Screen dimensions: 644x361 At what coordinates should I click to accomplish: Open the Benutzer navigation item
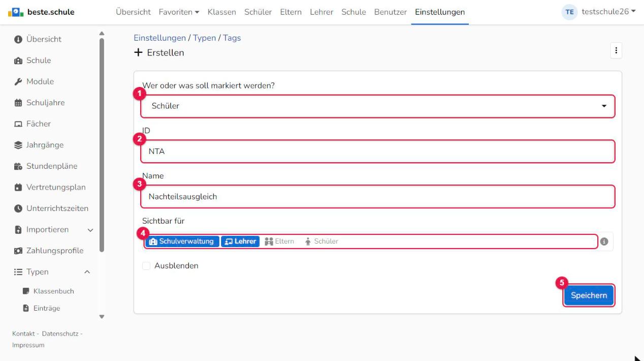point(391,12)
